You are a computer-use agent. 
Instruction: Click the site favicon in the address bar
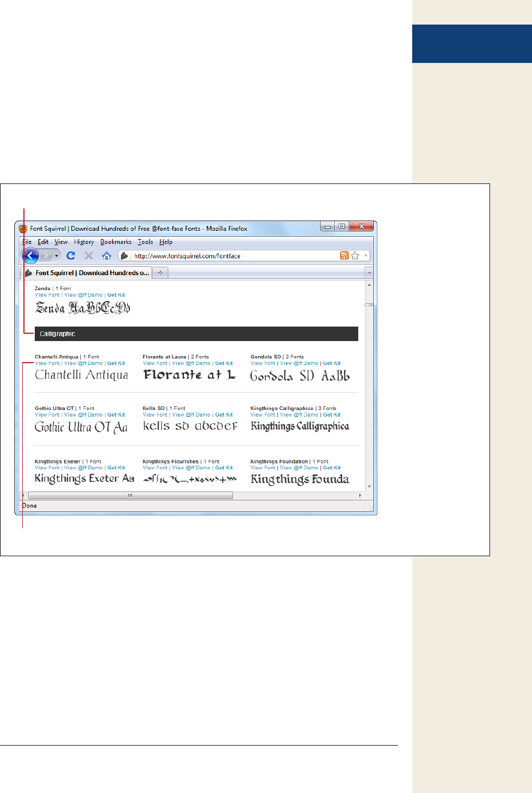[x=125, y=255]
